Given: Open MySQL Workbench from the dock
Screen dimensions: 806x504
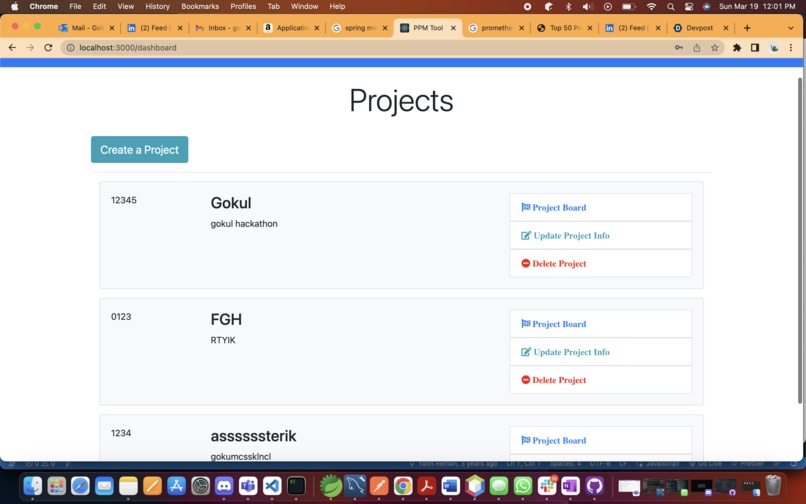Looking at the screenshot, I should (355, 485).
